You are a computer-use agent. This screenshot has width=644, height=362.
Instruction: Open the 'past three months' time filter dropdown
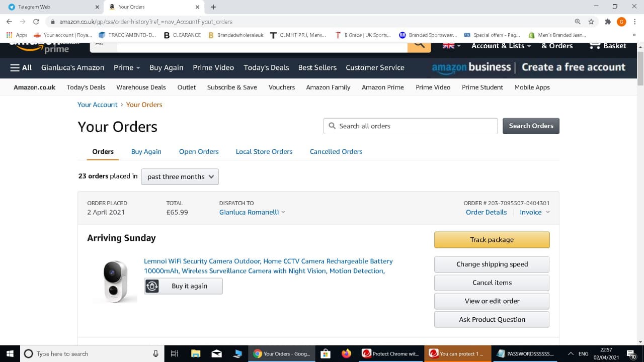[x=180, y=176]
